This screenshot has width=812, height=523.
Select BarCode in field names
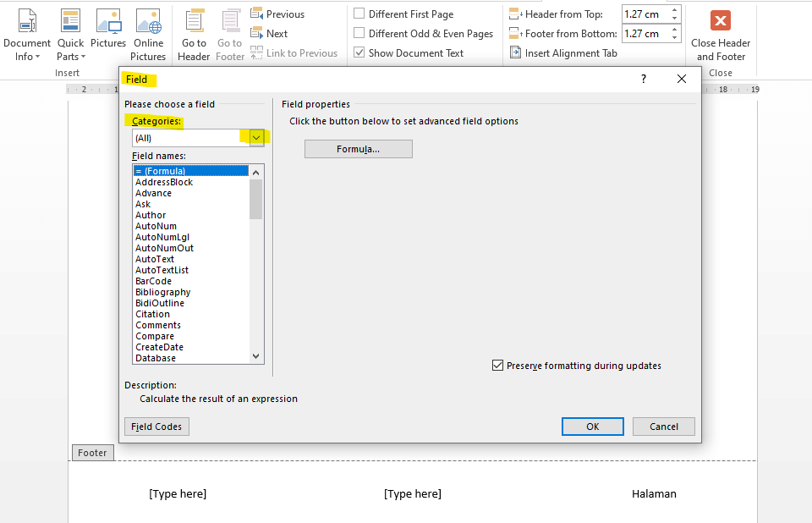click(x=190, y=281)
